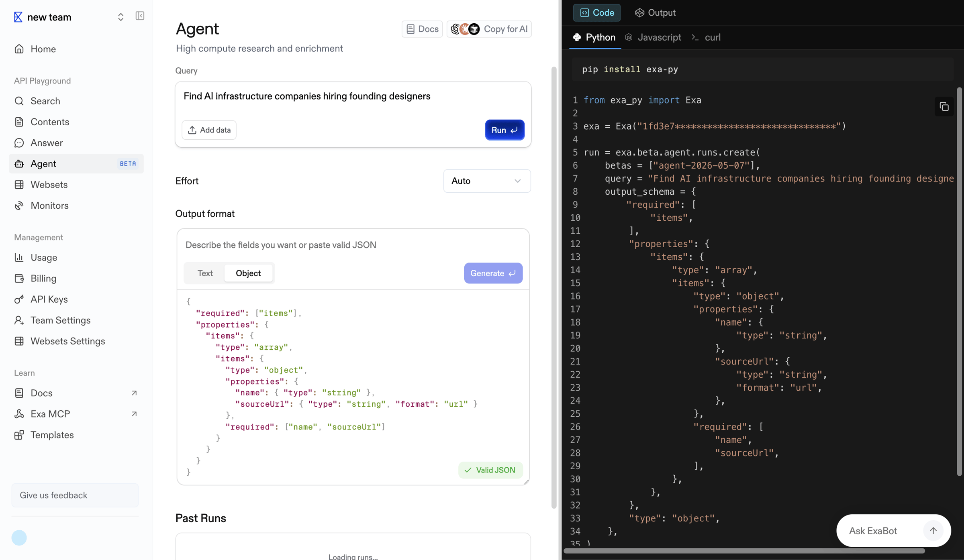Switch to the Output tab

(x=655, y=13)
